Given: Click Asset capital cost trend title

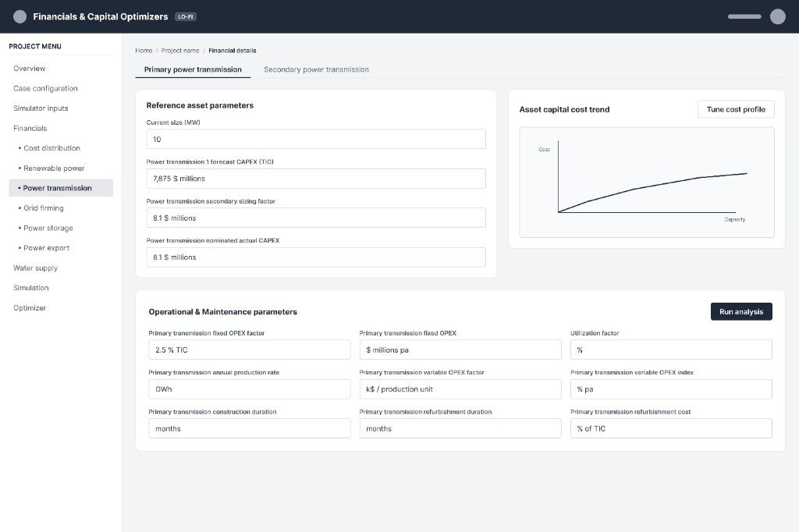Looking at the screenshot, I should [564, 109].
